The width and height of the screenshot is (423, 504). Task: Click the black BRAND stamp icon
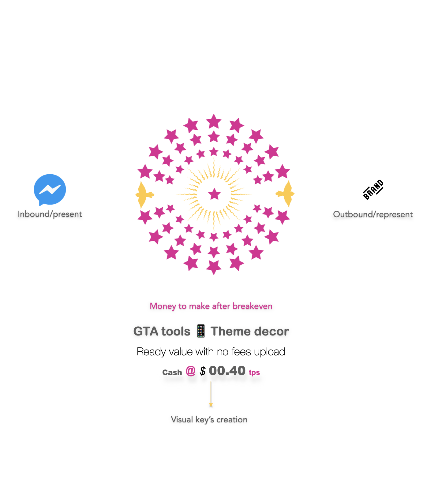373,190
